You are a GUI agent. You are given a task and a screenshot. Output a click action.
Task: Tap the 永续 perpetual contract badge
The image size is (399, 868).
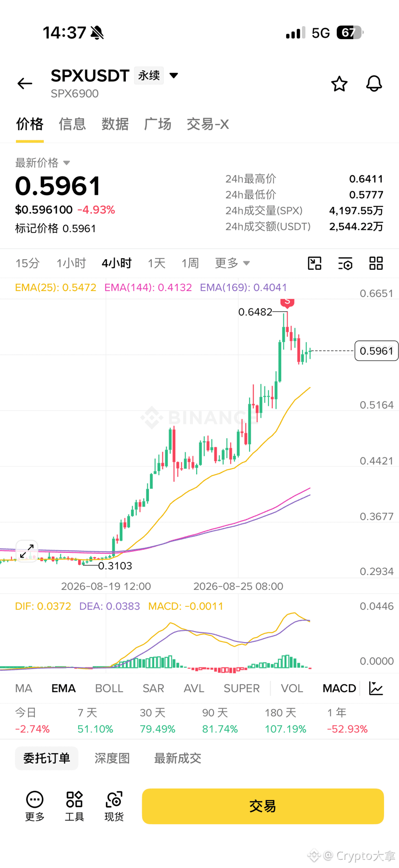pyautogui.click(x=149, y=76)
